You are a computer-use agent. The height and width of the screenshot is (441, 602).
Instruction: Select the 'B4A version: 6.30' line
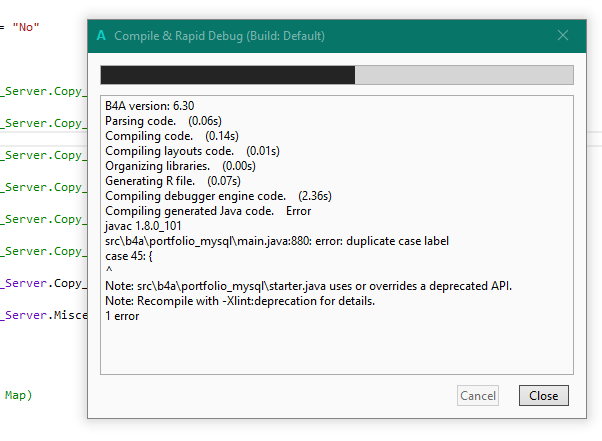[x=150, y=106]
